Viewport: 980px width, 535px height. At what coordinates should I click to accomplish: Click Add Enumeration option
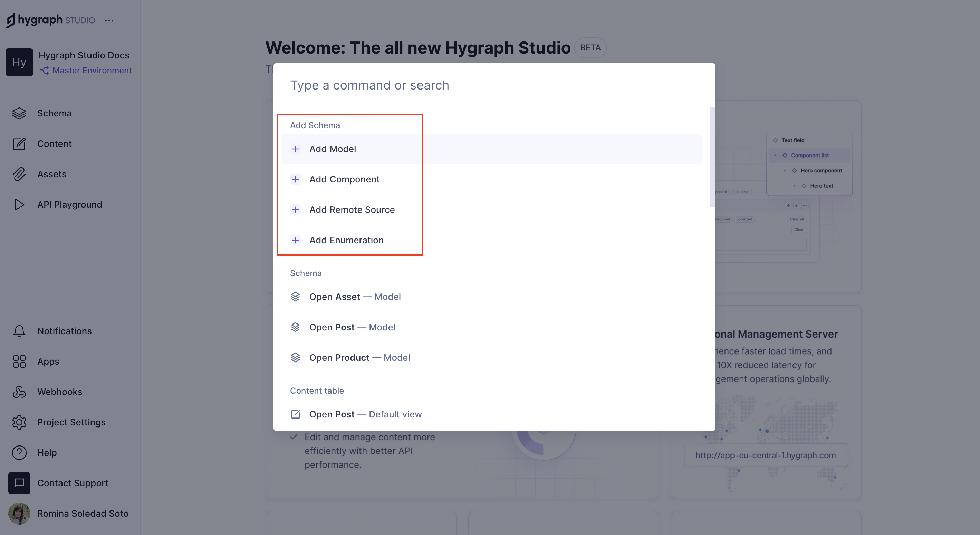(346, 240)
